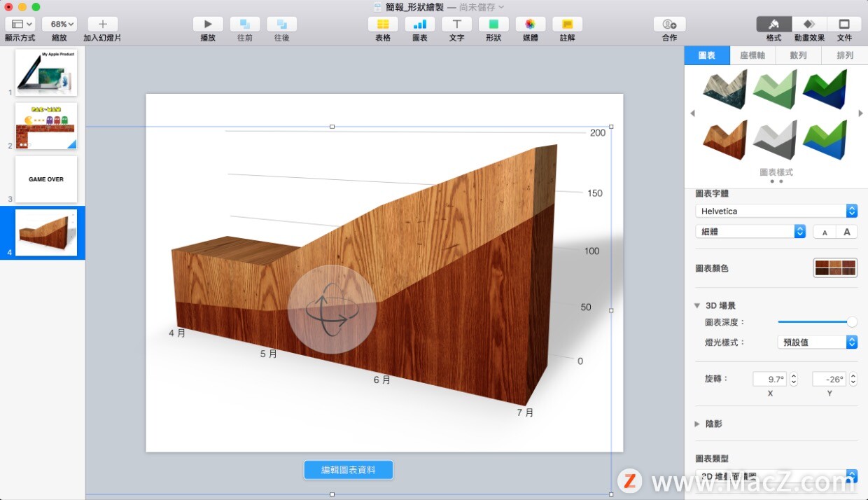This screenshot has width=868, height=500.
Task: Open the 媒體 media browser
Action: tap(531, 24)
